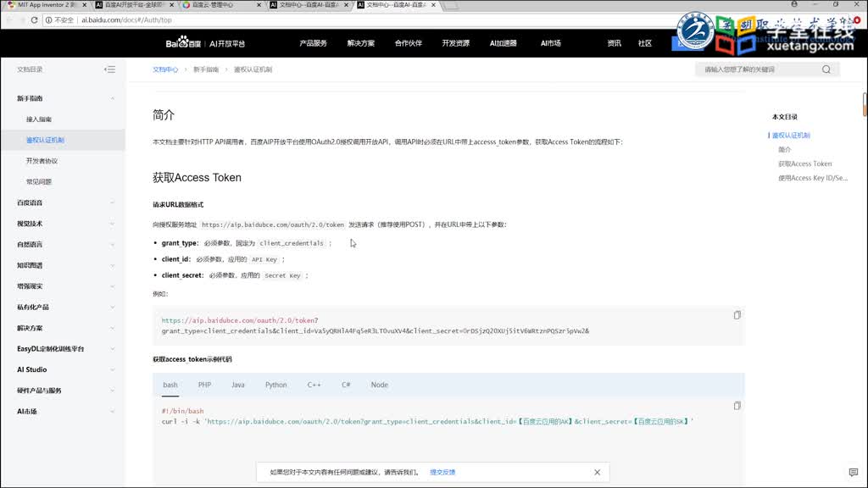Collapse the 新手指南 section
The width and height of the screenshot is (868, 488).
pos(113,98)
